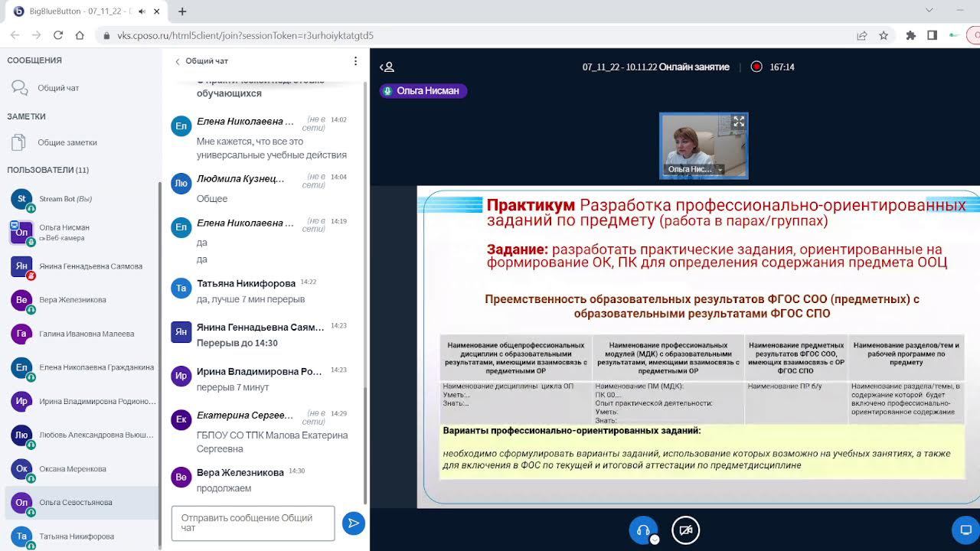Open the browser home page button
The image size is (980, 551).
point(80,35)
